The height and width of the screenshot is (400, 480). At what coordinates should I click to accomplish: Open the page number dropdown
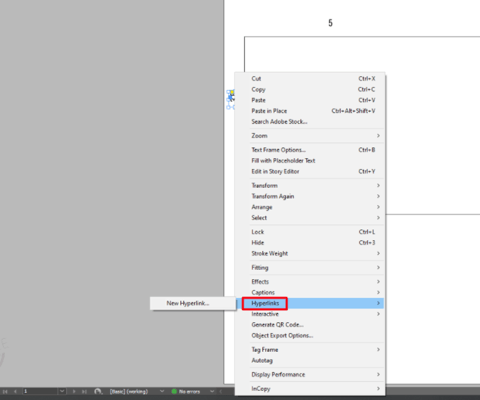pyautogui.click(x=62, y=391)
